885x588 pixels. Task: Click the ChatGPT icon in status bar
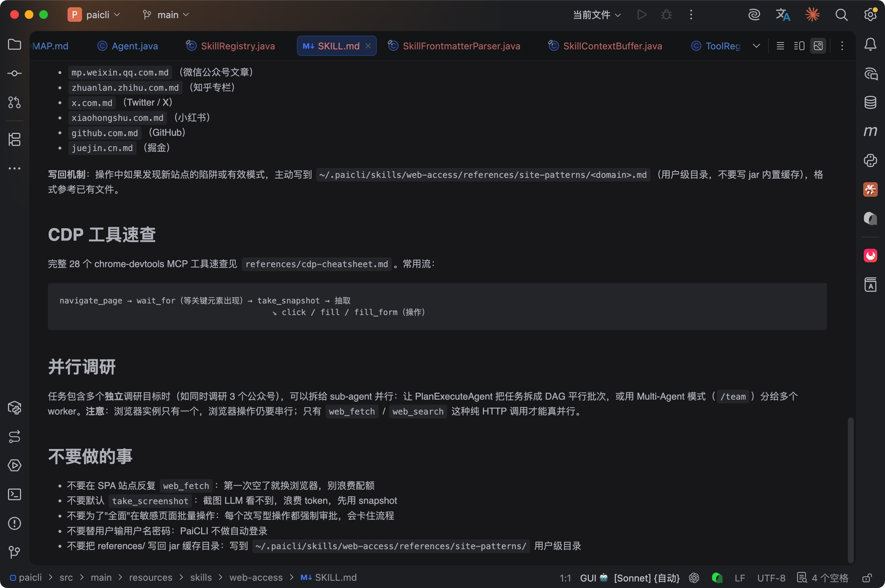point(694,577)
